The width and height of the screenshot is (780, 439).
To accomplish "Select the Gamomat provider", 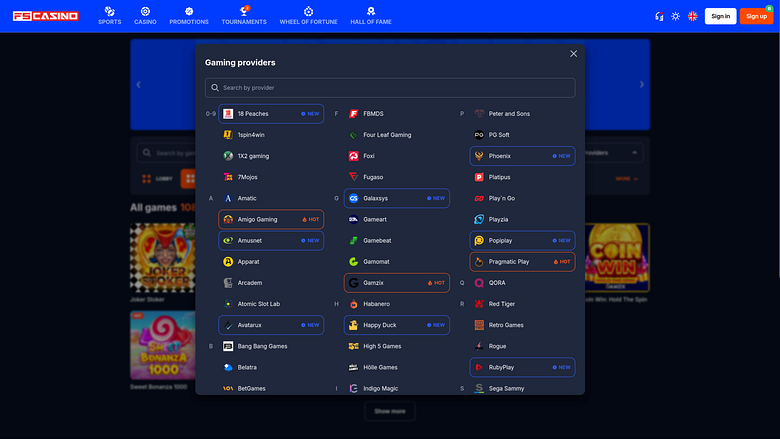I will [x=396, y=262].
